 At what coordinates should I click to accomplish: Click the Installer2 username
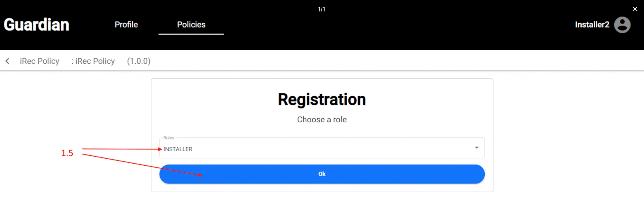click(592, 25)
